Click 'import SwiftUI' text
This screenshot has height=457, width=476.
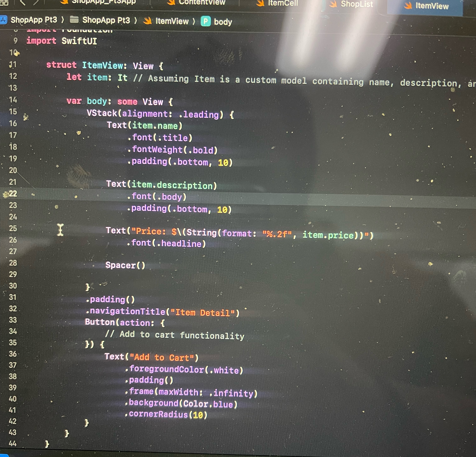pos(62,41)
